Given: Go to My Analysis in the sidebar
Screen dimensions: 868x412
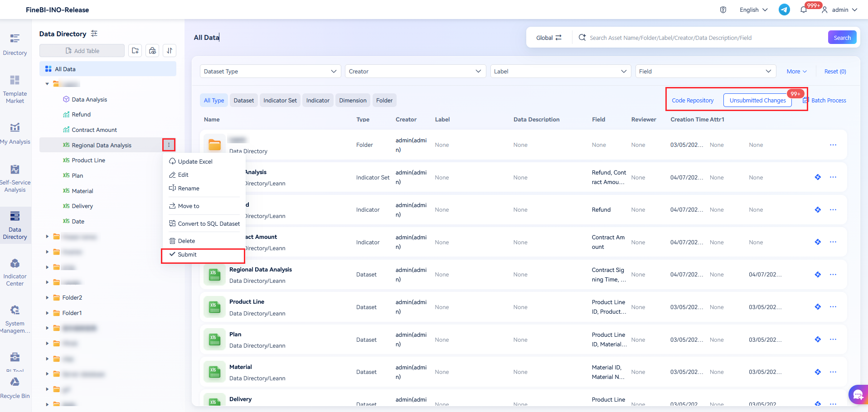Looking at the screenshot, I should tap(15, 133).
